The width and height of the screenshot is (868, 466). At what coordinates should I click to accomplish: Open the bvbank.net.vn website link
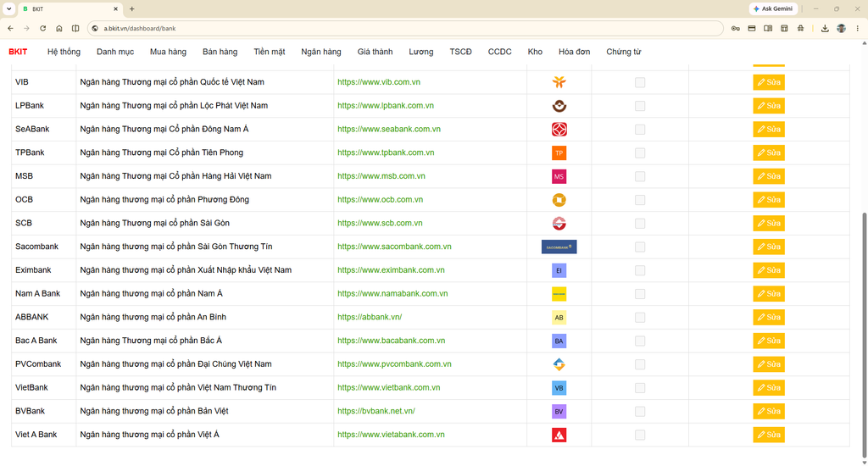[x=376, y=411]
